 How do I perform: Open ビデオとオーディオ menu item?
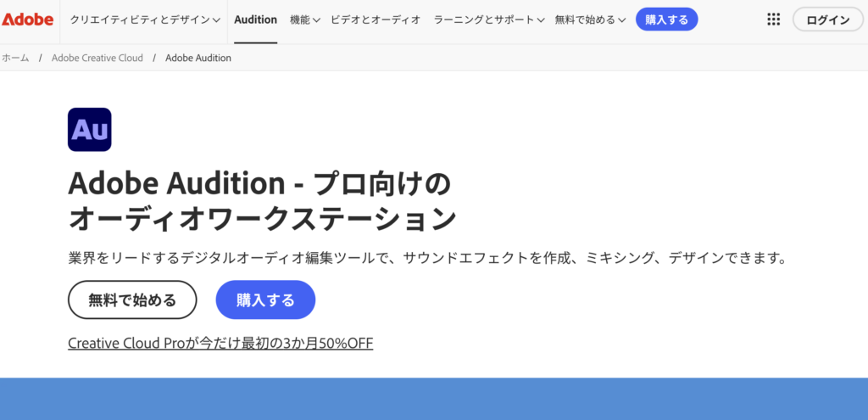point(376,20)
